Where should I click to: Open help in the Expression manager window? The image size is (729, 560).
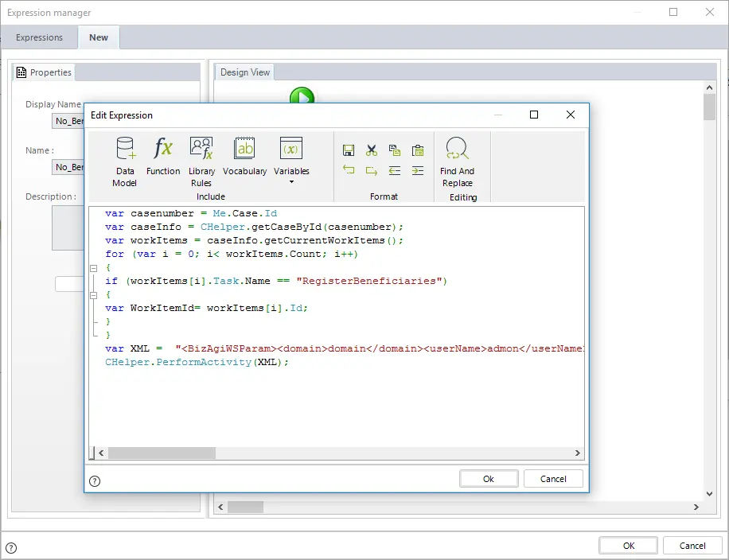11,548
